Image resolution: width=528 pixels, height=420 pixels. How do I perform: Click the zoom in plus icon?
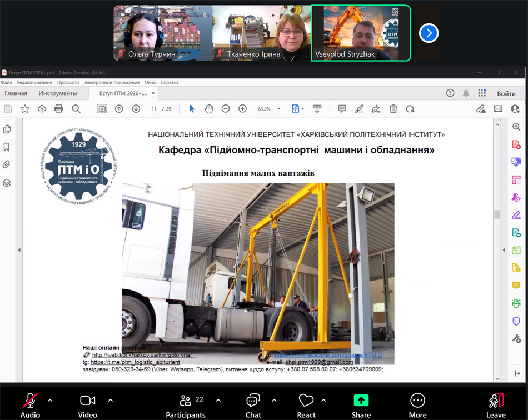242,109
